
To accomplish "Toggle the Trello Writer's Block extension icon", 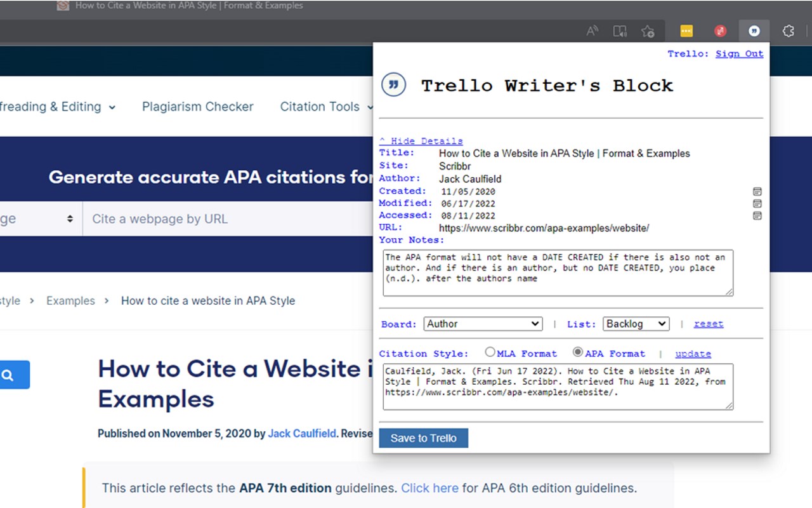I will click(754, 31).
